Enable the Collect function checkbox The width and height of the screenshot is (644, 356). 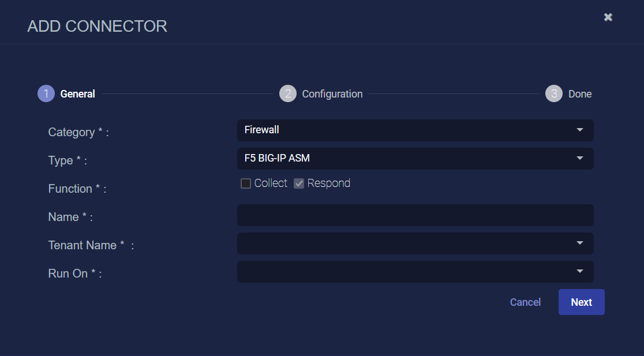click(246, 183)
